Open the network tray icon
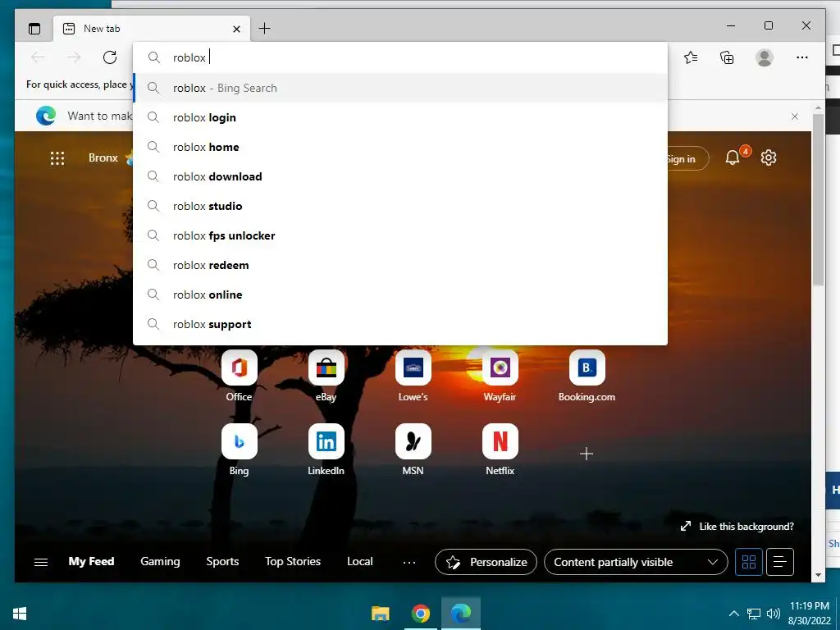This screenshot has height=630, width=840. [754, 614]
